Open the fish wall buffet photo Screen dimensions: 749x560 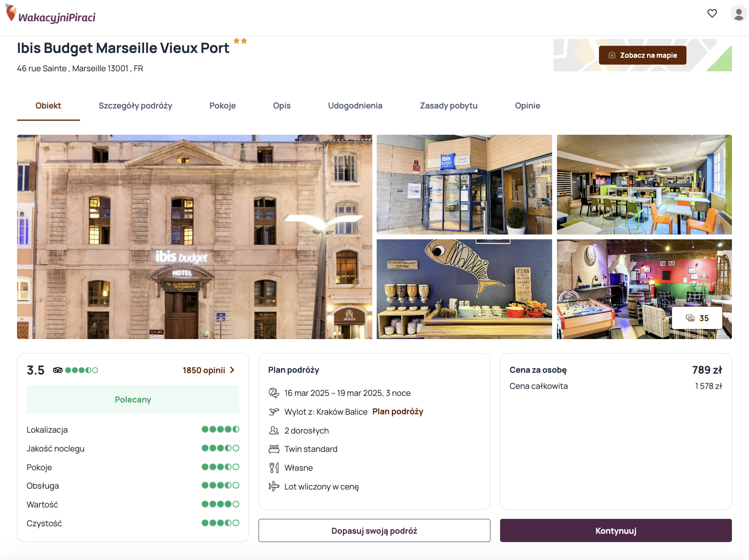(x=464, y=289)
